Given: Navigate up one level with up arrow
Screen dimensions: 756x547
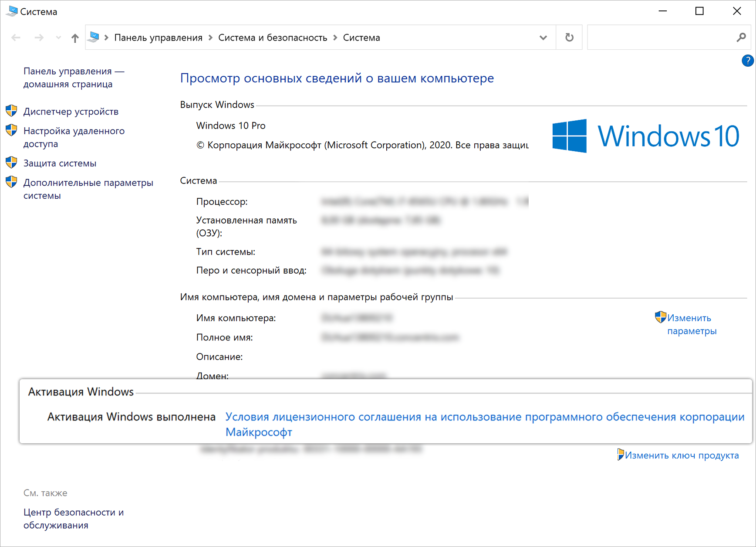Looking at the screenshot, I should (75, 38).
